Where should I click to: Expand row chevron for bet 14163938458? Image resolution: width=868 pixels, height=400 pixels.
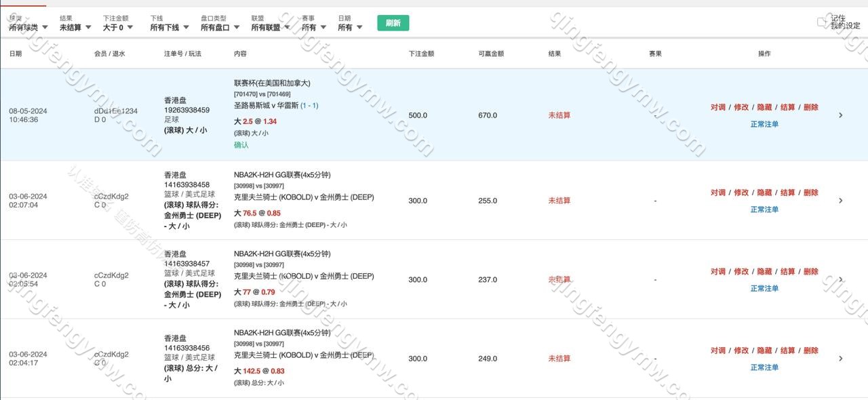coord(840,201)
